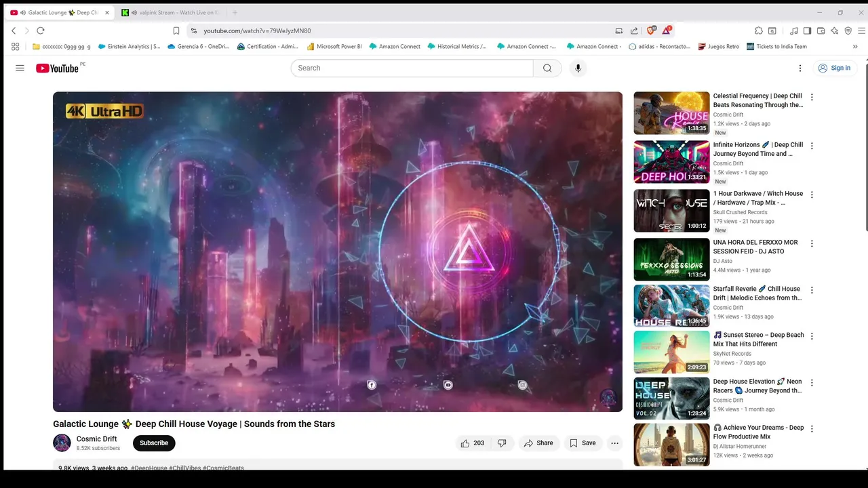Save the video to a playlist

[583, 443]
